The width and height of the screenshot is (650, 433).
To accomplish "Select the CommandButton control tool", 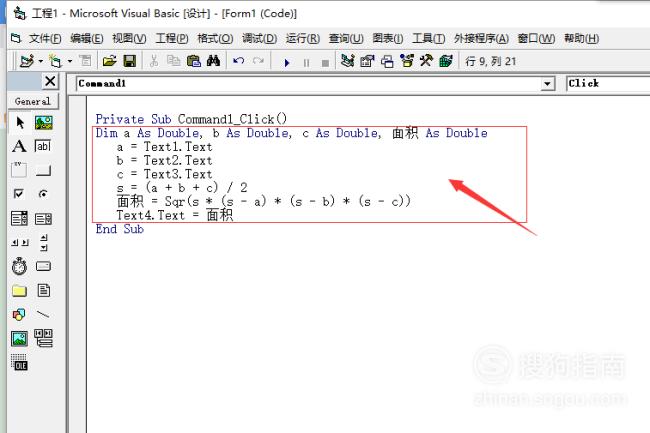I will pyautogui.click(x=44, y=170).
